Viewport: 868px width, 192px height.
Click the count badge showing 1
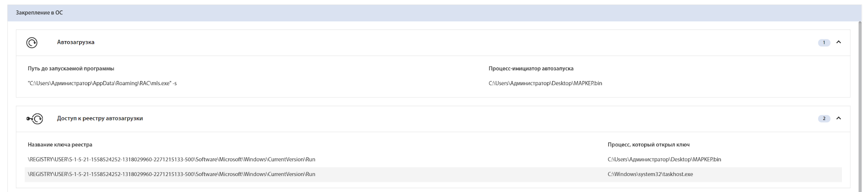[x=824, y=42]
